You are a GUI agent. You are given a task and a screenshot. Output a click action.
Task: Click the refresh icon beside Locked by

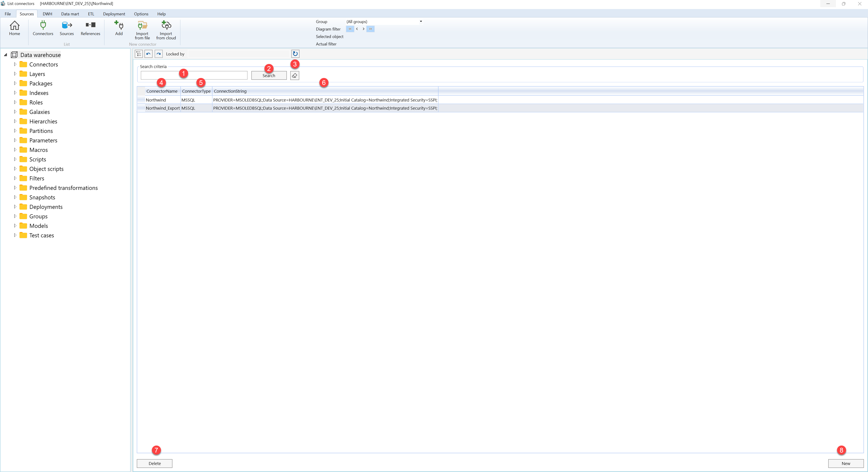point(295,54)
